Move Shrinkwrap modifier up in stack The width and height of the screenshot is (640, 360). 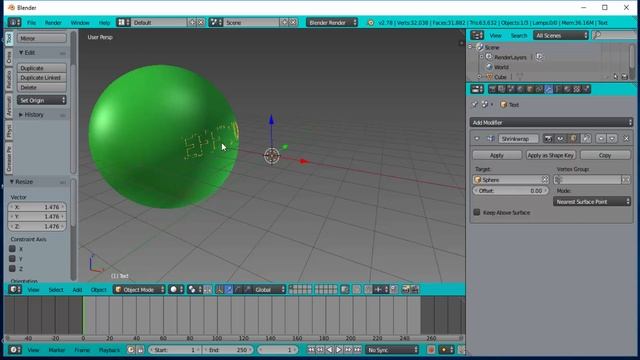tap(601, 139)
